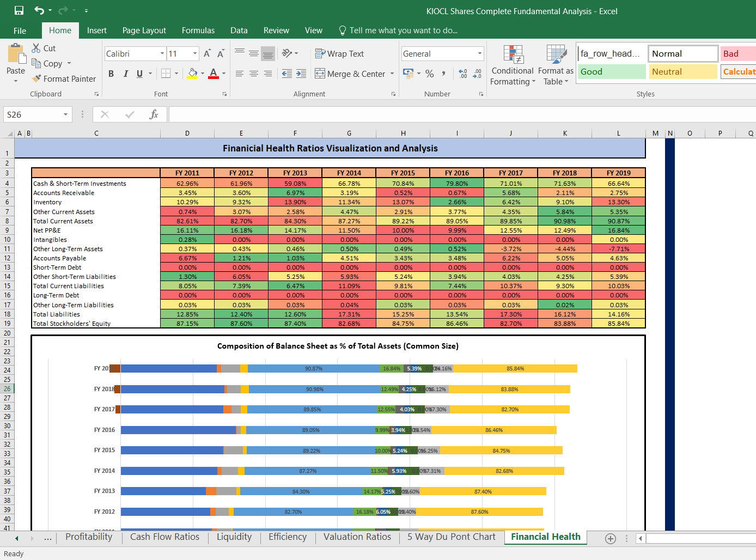Click the Undo arrow icon
Image resolution: width=756 pixels, height=560 pixels.
coord(39,10)
